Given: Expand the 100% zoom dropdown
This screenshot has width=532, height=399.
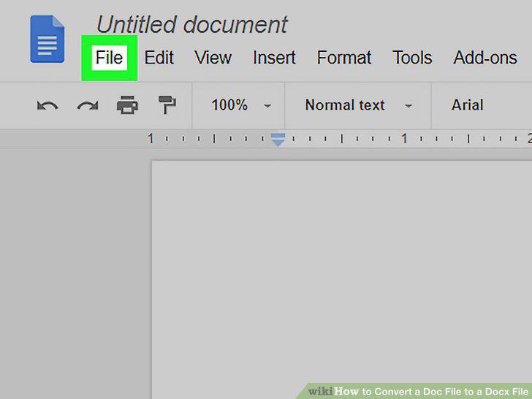Looking at the screenshot, I should click(241, 105).
